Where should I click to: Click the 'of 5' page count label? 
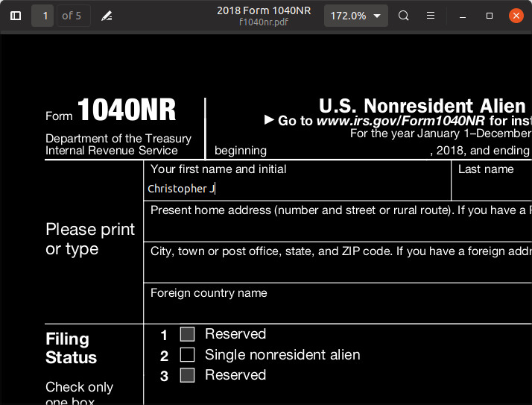click(72, 16)
